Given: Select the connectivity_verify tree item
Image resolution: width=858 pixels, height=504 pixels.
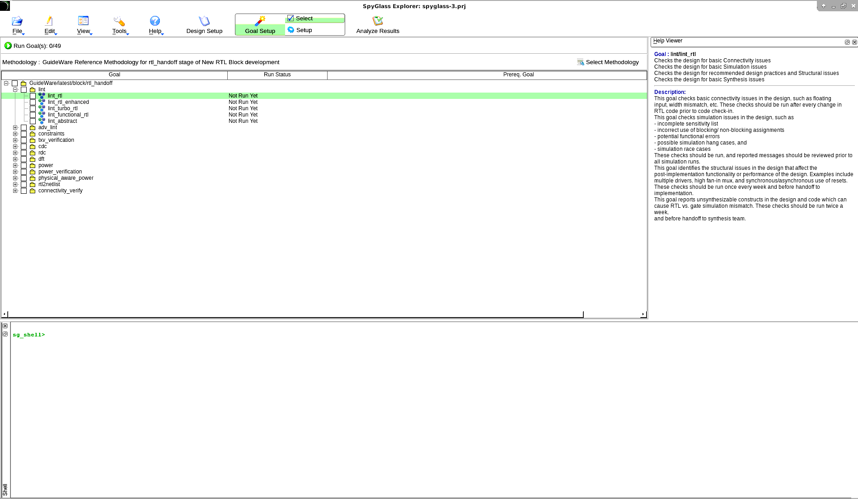Looking at the screenshot, I should point(60,191).
